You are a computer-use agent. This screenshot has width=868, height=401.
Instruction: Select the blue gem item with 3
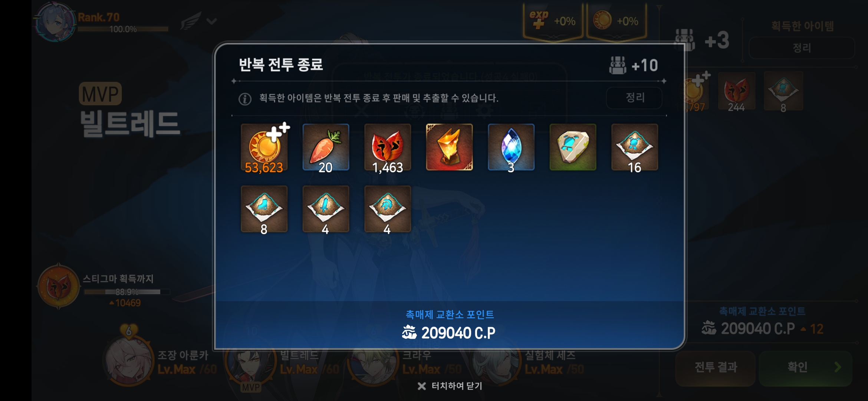click(x=511, y=147)
